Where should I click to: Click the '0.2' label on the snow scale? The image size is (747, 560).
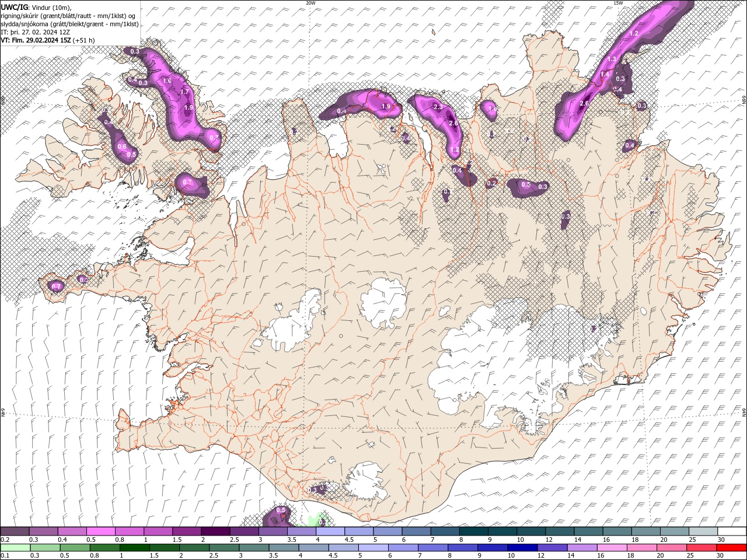pyautogui.click(x=5, y=540)
